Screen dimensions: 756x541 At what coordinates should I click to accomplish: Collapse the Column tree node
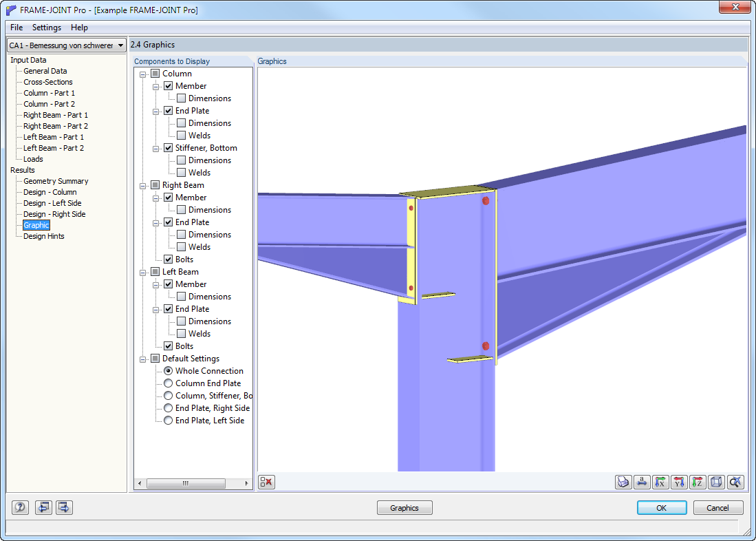point(142,74)
